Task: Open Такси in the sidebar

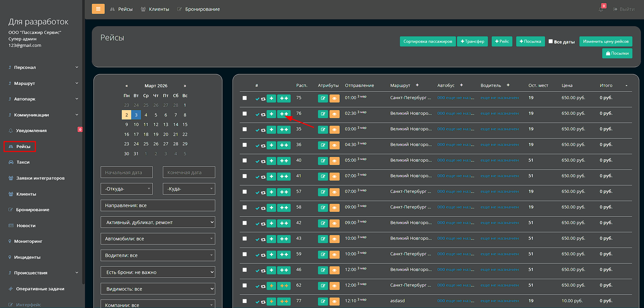Action: (23, 162)
